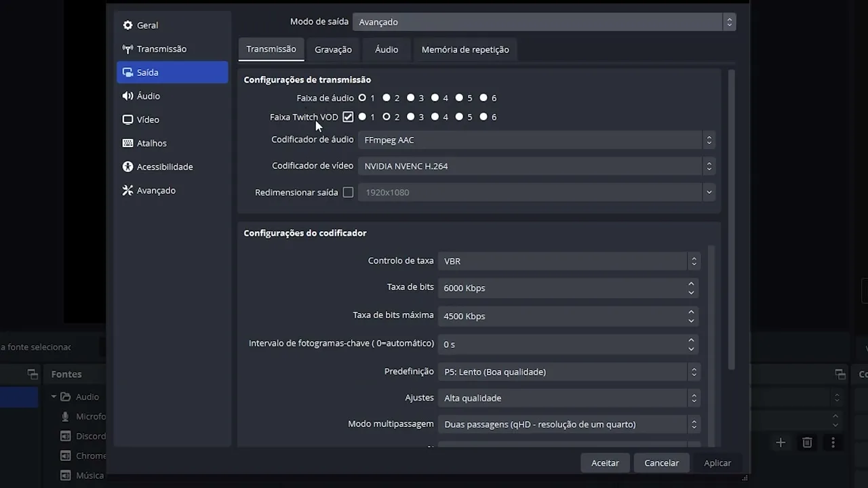Click the settings dialog vertical scrollbar
Screen dimensions: 868x488
pyautogui.click(x=731, y=220)
